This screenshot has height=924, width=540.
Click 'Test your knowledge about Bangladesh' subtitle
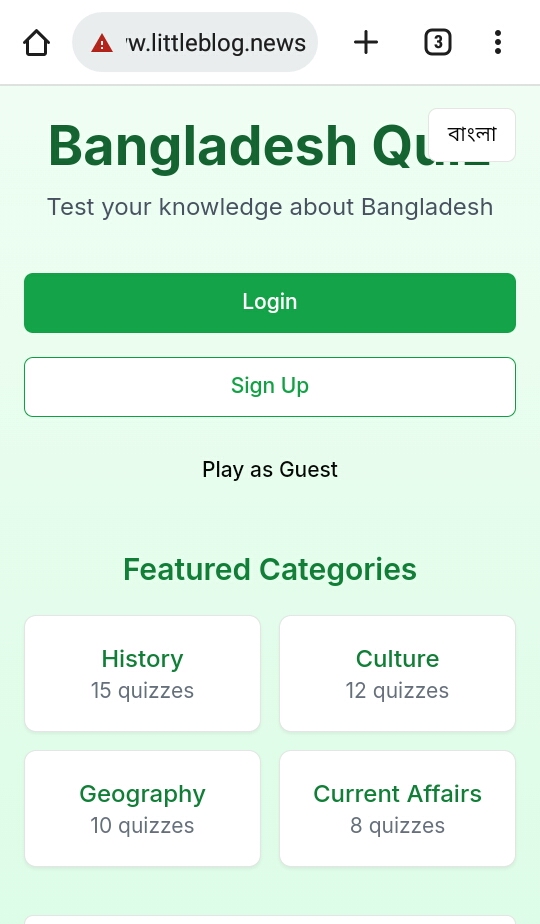coord(270,207)
